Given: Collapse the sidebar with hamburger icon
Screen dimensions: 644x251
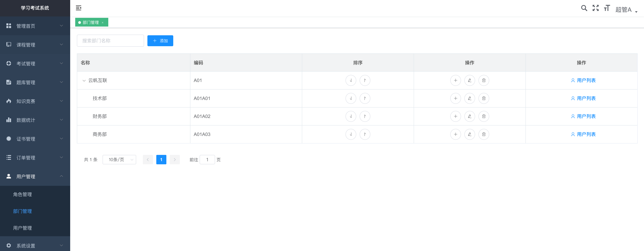Looking at the screenshot, I should tap(79, 8).
